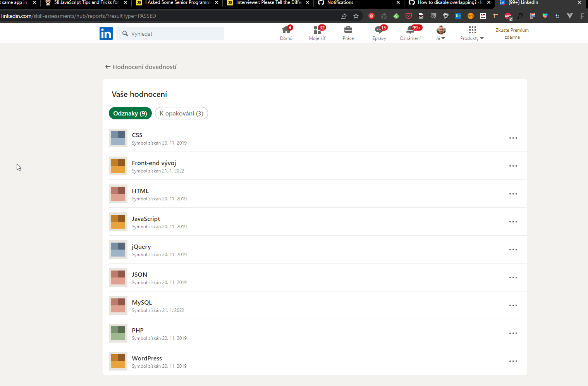Image resolution: width=588 pixels, height=386 pixels.
Task: Open the green Feedly extension icon
Action: 396,16
